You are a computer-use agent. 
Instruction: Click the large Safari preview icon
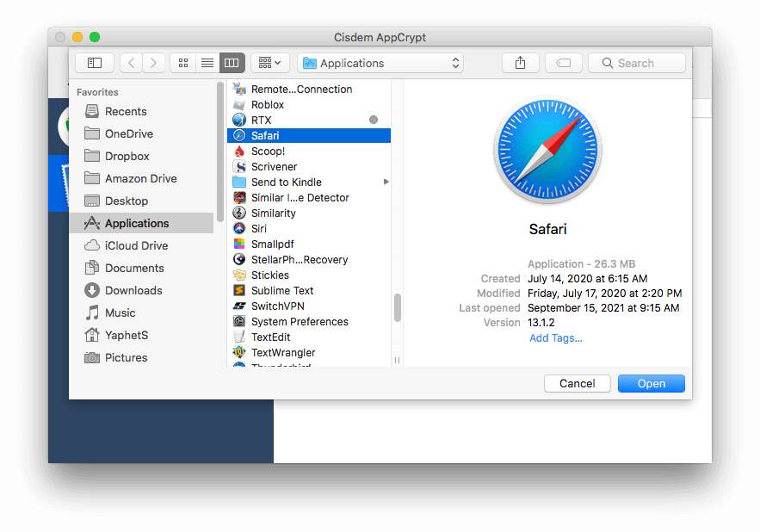547,149
